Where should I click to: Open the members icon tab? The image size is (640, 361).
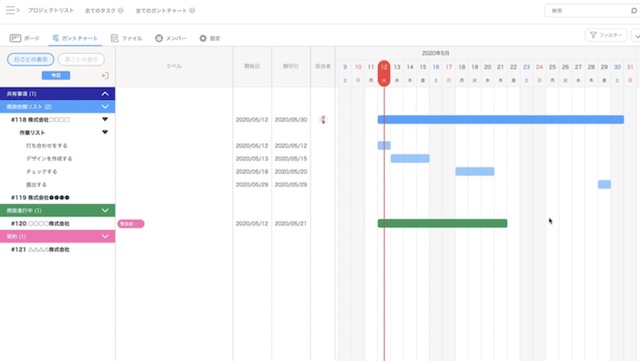[159, 38]
